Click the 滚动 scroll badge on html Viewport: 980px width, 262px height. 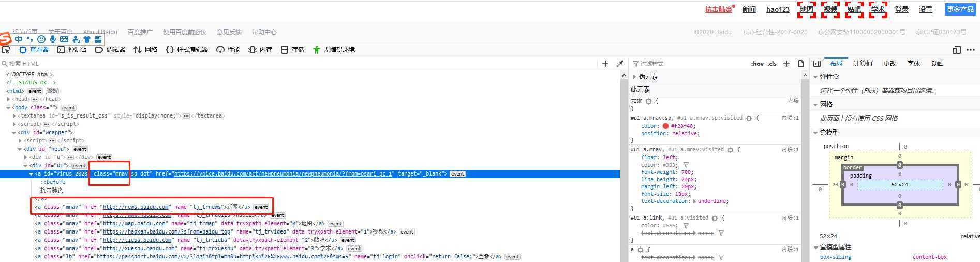52,91
